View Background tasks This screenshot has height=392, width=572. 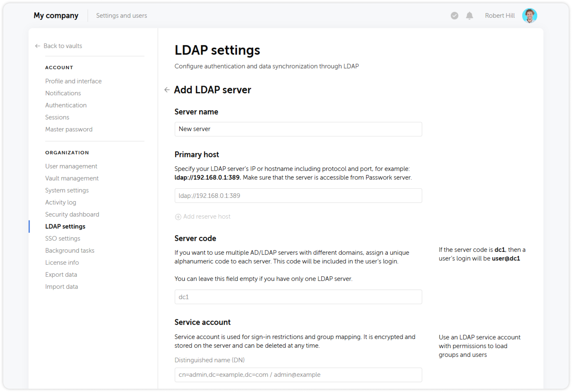[70, 250]
